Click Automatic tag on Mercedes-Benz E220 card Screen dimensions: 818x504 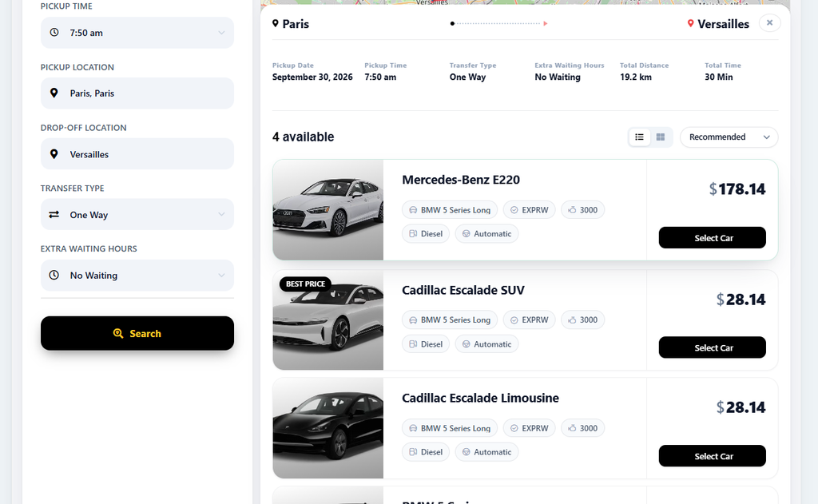coord(486,234)
